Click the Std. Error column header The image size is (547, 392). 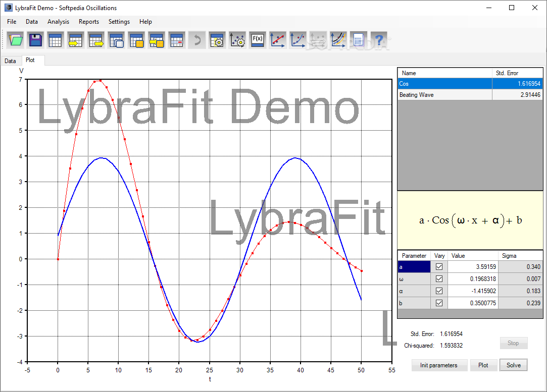pos(518,73)
